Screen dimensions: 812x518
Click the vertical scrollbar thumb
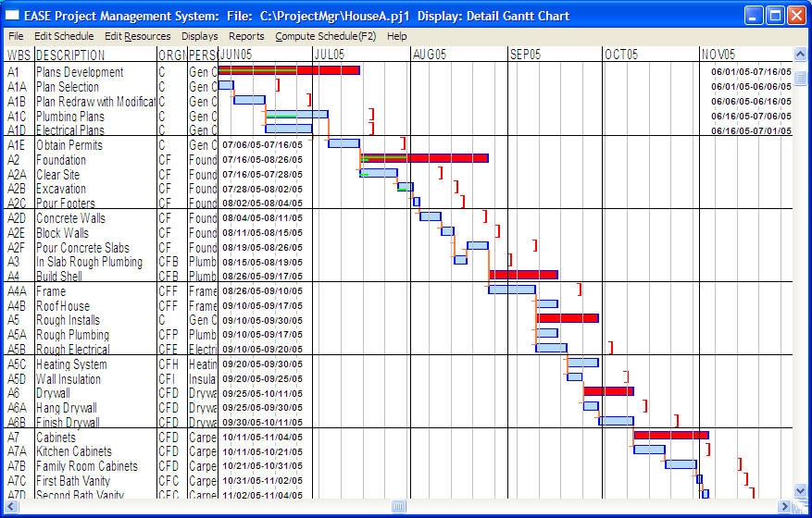pos(800,78)
